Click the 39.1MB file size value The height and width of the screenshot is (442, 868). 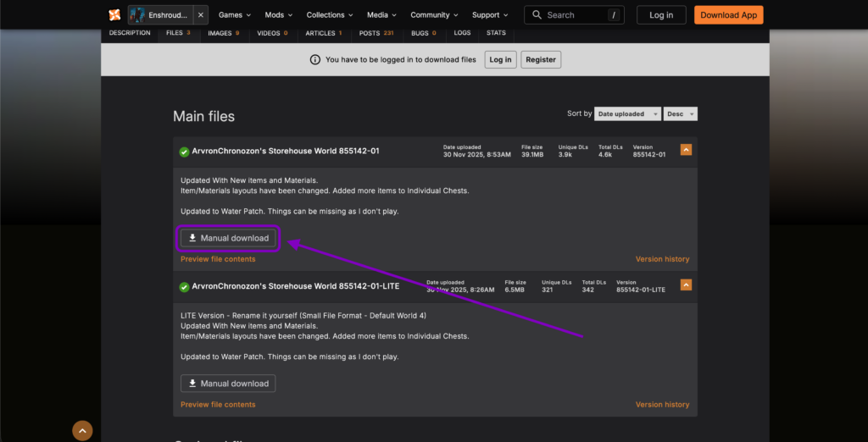(532, 155)
